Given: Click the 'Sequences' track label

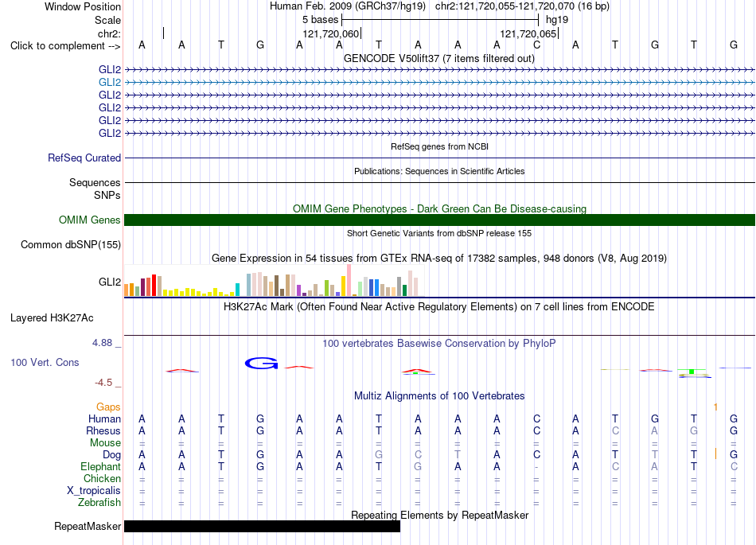Looking at the screenshot, I should pos(95,183).
